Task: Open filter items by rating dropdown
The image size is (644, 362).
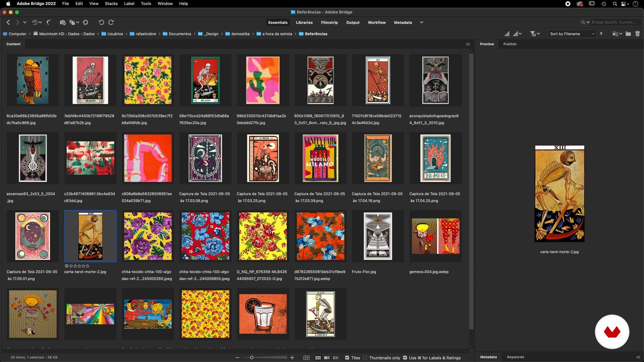Action: [535, 34]
